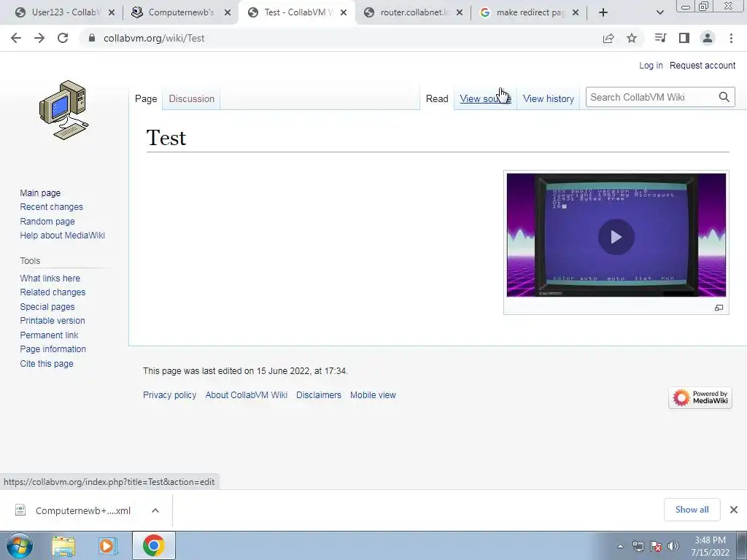Open Recent changes in the sidebar
This screenshot has height=560, width=747.
[x=52, y=206]
